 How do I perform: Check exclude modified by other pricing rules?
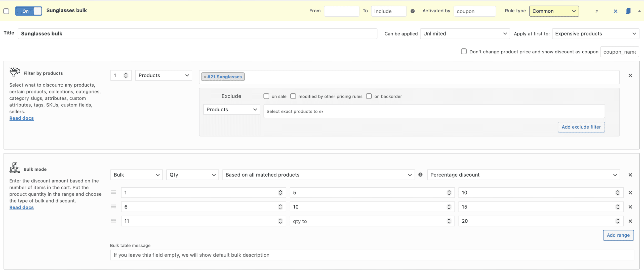pyautogui.click(x=293, y=96)
